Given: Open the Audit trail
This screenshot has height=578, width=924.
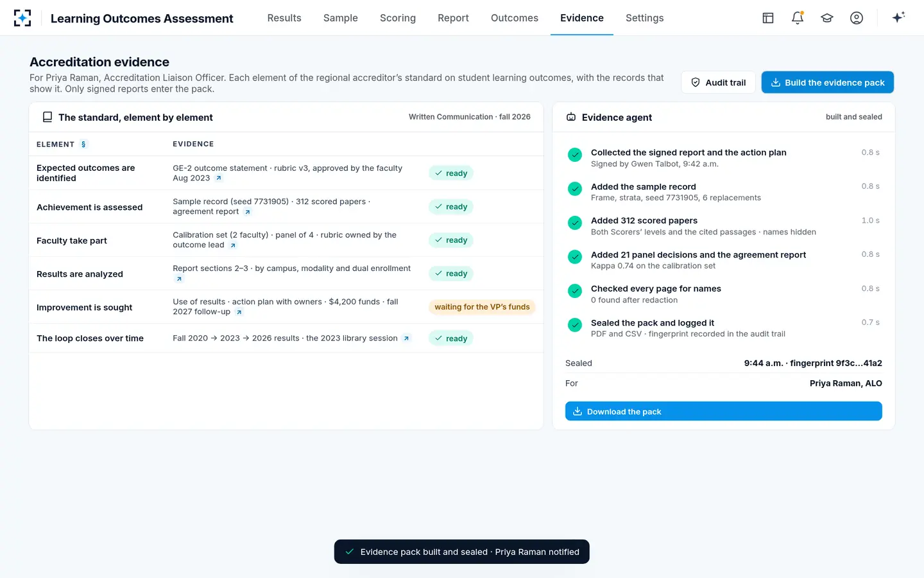Looking at the screenshot, I should click(x=718, y=82).
